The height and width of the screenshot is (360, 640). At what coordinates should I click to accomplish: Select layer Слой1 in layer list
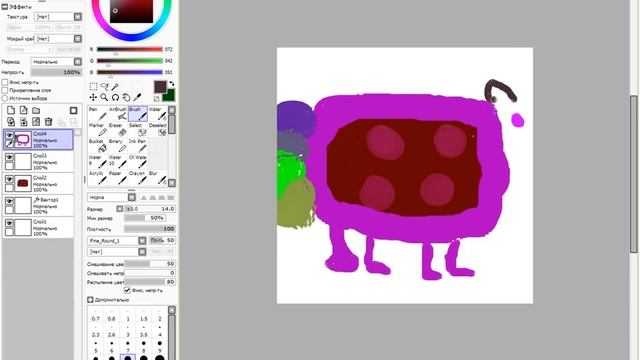(38, 228)
